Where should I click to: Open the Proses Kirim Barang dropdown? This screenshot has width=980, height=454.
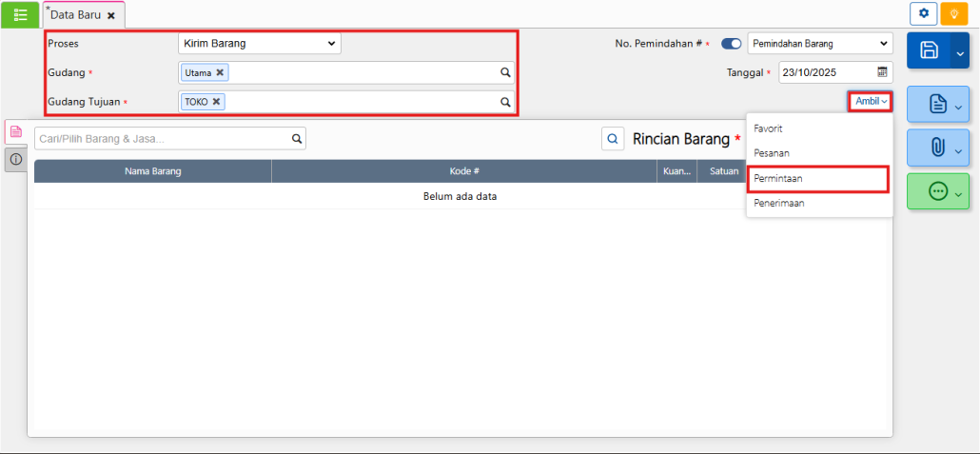tap(259, 43)
